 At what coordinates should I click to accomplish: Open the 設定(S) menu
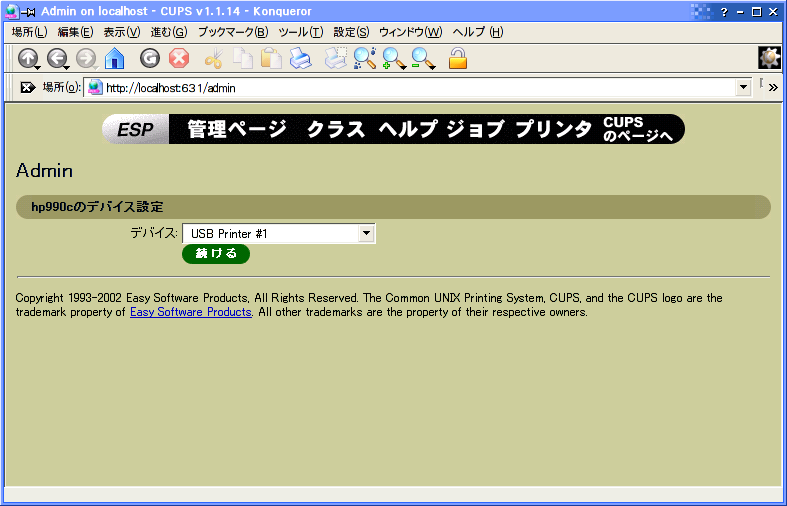point(350,32)
